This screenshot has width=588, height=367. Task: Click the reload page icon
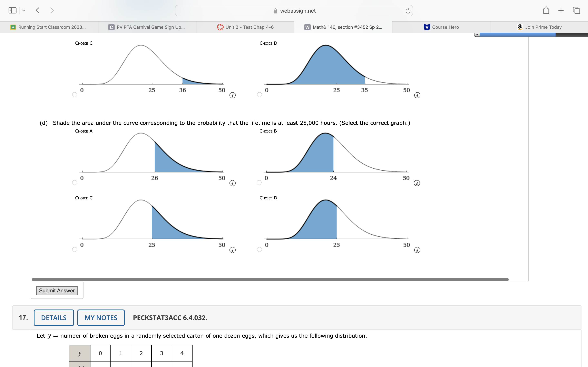click(408, 11)
